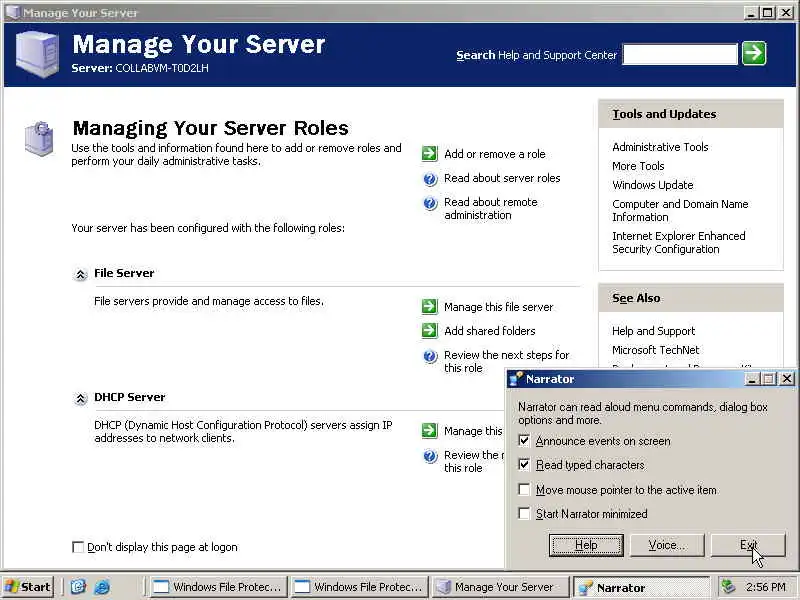
Task: Select Narrator taskbar button
Action: 641,587
